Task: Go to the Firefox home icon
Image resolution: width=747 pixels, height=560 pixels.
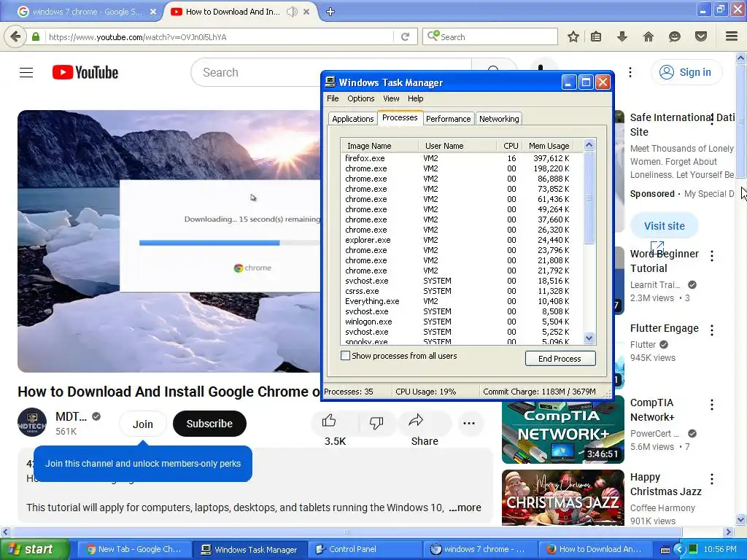Action: coord(648,36)
